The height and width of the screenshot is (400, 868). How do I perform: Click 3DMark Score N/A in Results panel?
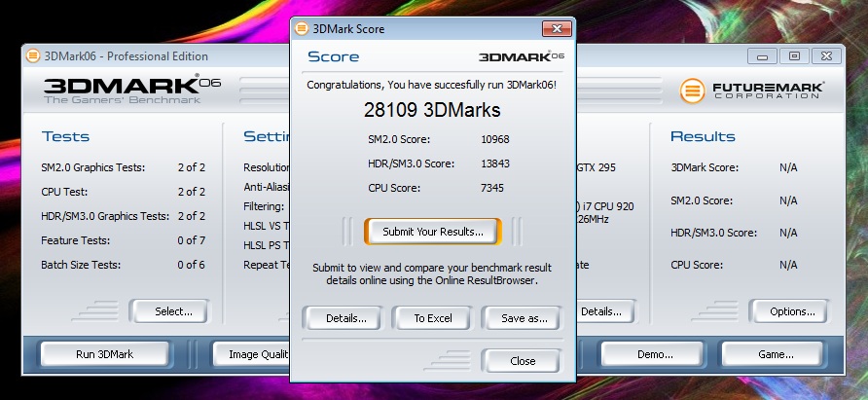point(734,167)
